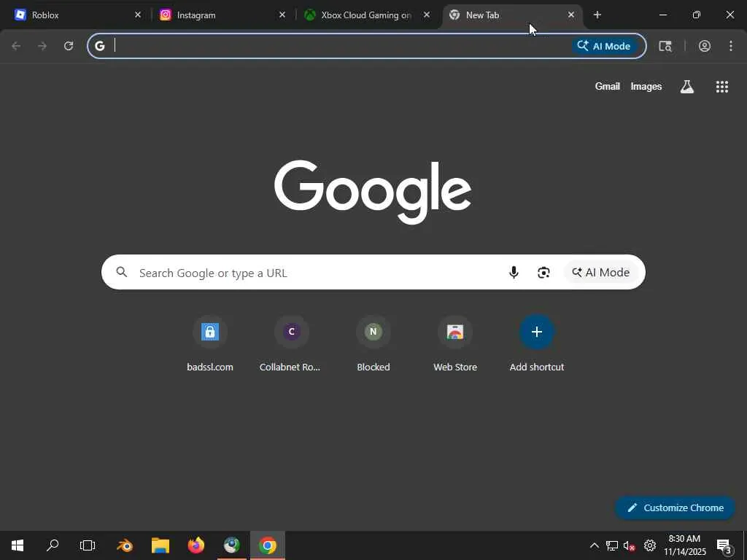Screen dimensions: 747x560
Task: Open Chrome three-dot menu
Action: [x=731, y=46]
